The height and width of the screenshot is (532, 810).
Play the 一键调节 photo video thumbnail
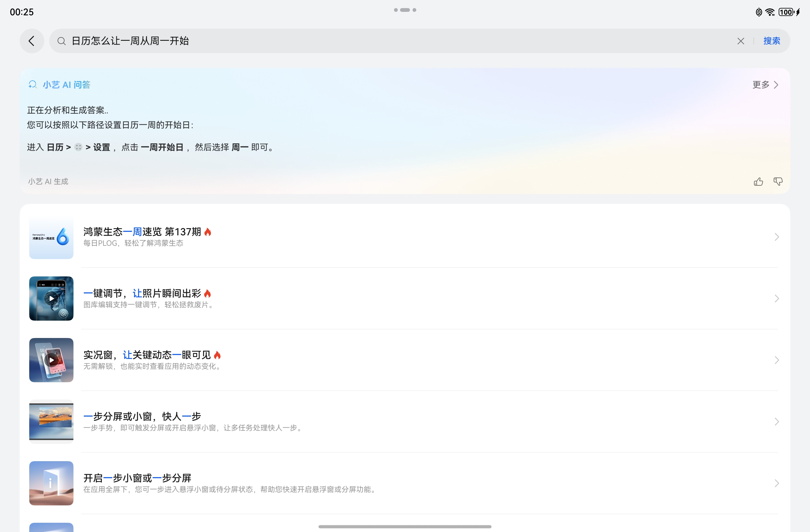pyautogui.click(x=51, y=298)
